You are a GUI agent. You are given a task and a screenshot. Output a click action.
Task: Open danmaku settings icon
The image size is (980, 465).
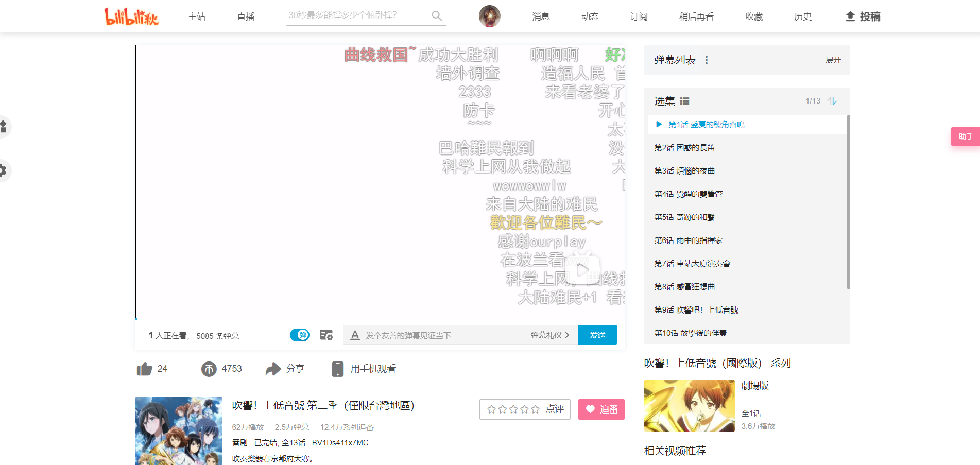[326, 335]
